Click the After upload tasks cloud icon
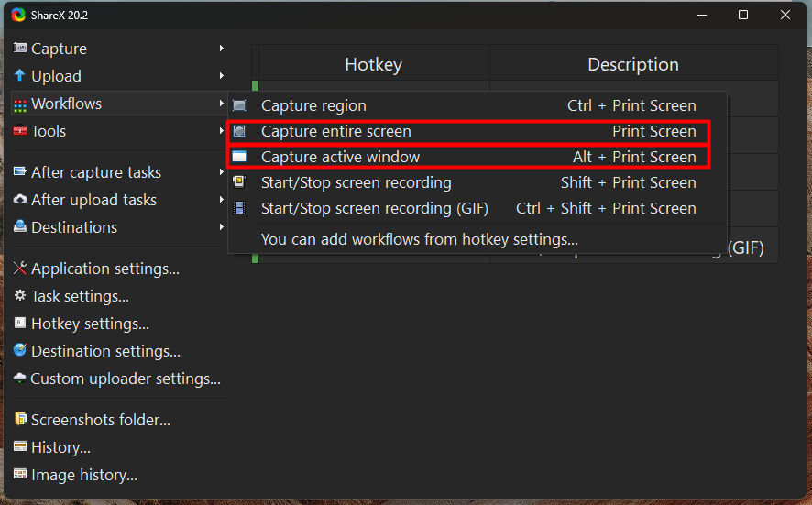 [x=19, y=200]
